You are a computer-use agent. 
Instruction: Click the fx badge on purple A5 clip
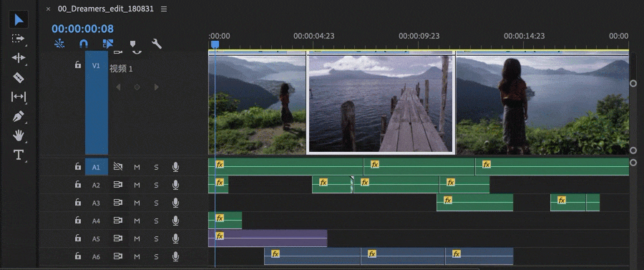click(x=220, y=236)
